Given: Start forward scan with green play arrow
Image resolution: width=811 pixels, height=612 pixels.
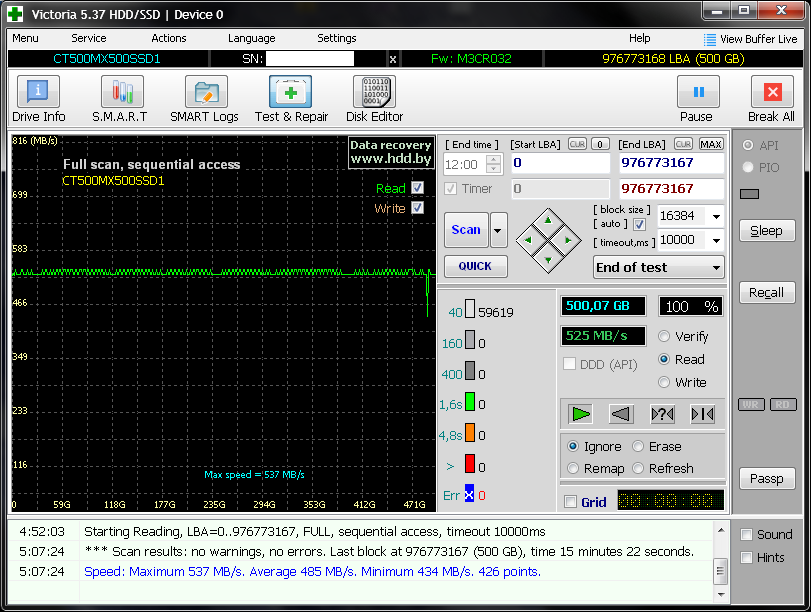Looking at the screenshot, I should tap(580, 414).
